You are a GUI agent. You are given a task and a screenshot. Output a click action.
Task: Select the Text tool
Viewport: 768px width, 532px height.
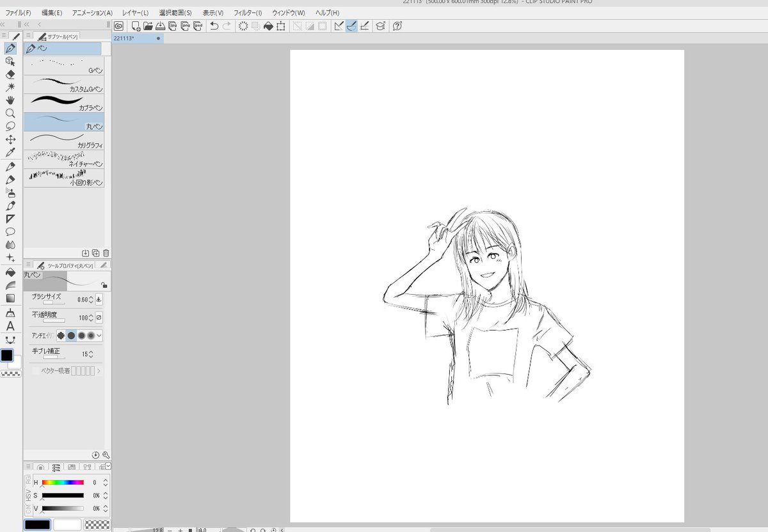(10, 326)
